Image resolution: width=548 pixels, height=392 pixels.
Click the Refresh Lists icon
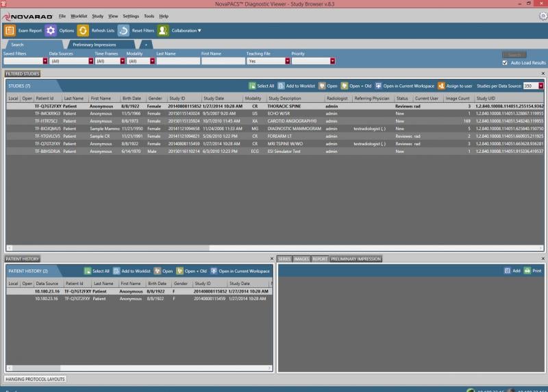pyautogui.click(x=83, y=30)
